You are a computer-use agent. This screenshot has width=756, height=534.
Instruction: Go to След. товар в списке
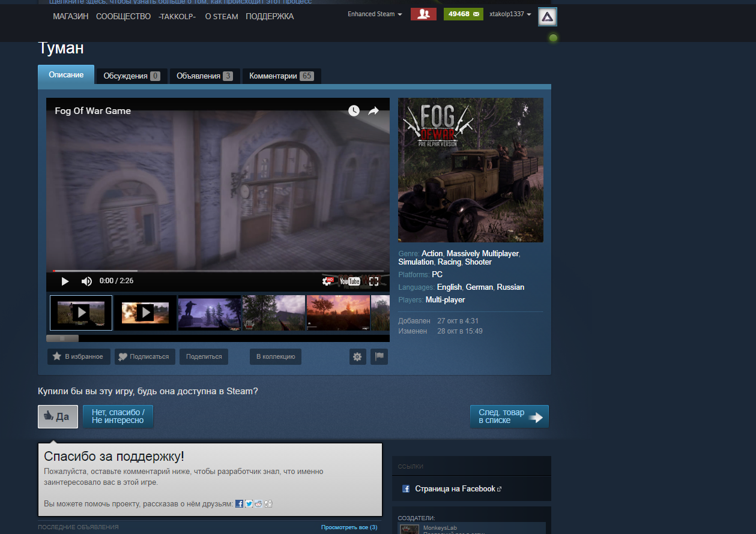[x=509, y=416]
